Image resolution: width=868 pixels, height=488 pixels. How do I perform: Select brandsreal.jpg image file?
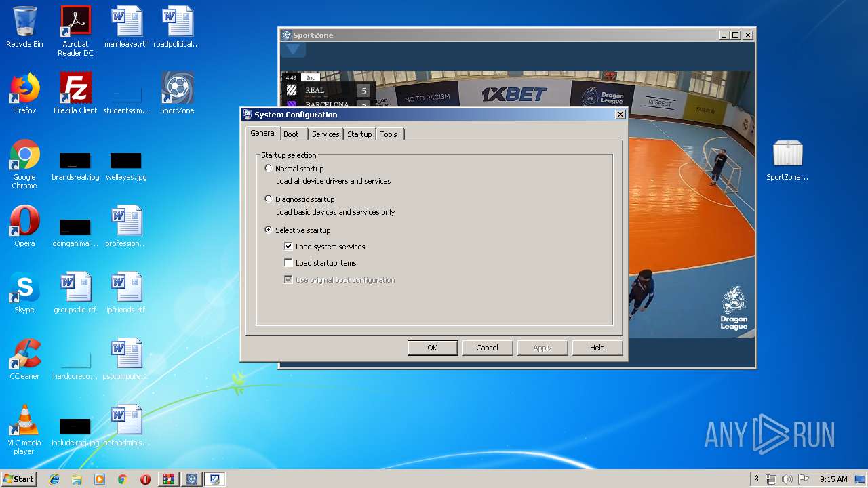tap(75, 165)
